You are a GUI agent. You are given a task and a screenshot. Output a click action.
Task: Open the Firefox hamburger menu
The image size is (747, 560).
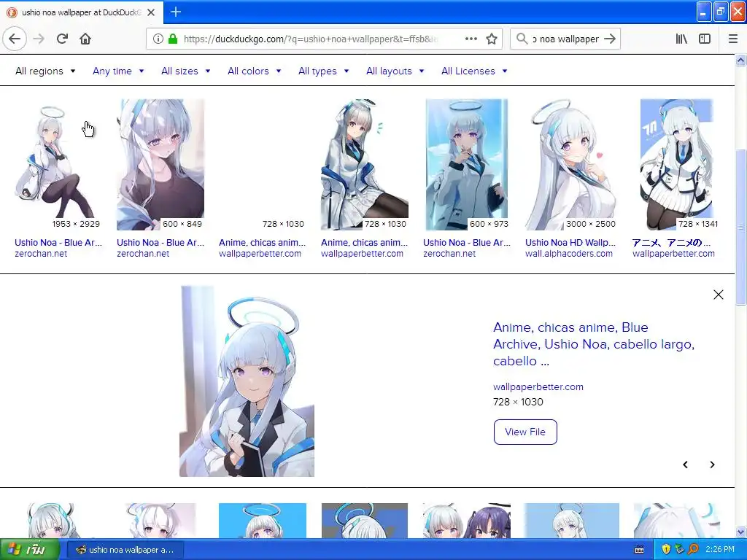(x=733, y=39)
